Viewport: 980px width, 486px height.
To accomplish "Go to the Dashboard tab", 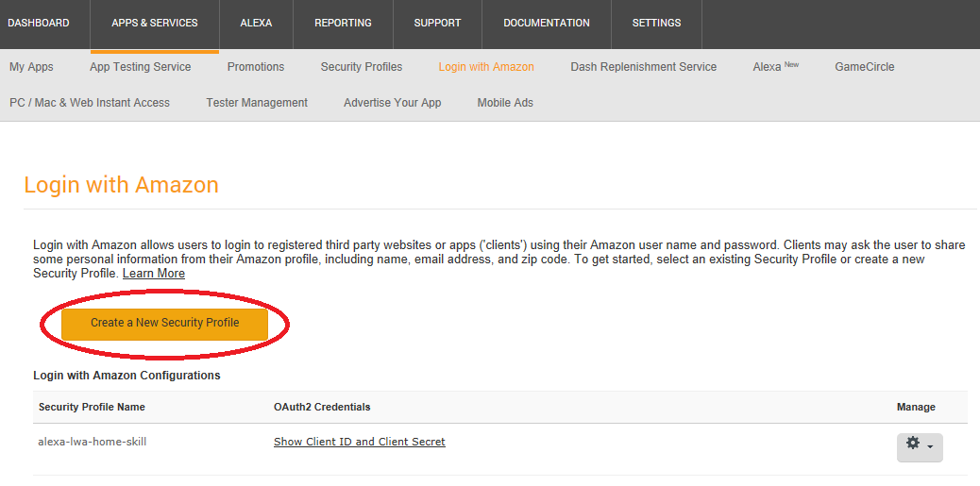I will pyautogui.click(x=39, y=24).
